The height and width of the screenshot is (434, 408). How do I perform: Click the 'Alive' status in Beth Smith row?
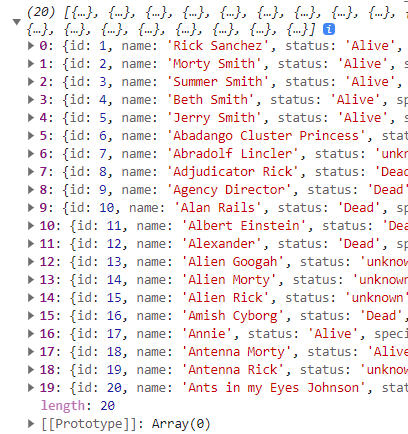[355, 100]
